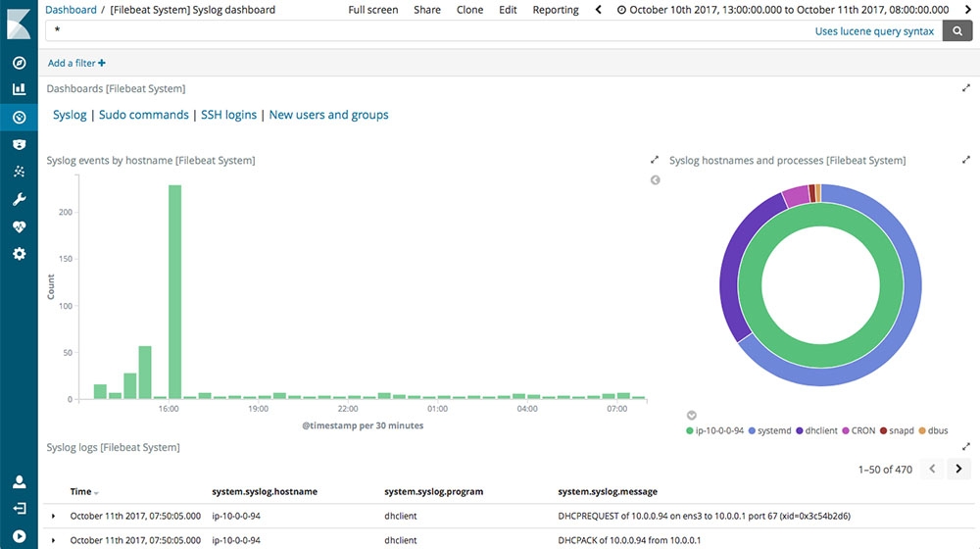Click Clone in the top menu
The width and height of the screenshot is (980, 549).
(x=469, y=10)
